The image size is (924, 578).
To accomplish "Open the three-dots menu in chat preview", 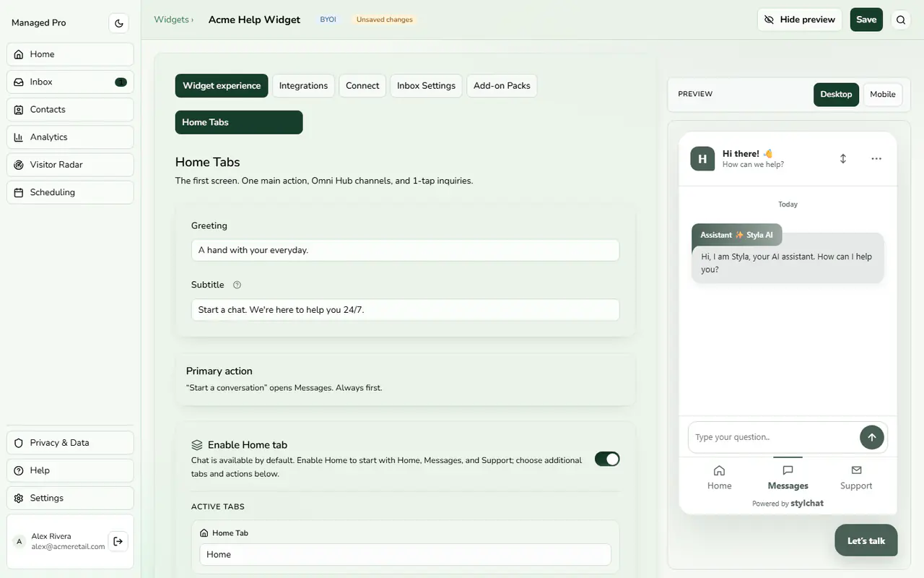I will click(x=876, y=158).
